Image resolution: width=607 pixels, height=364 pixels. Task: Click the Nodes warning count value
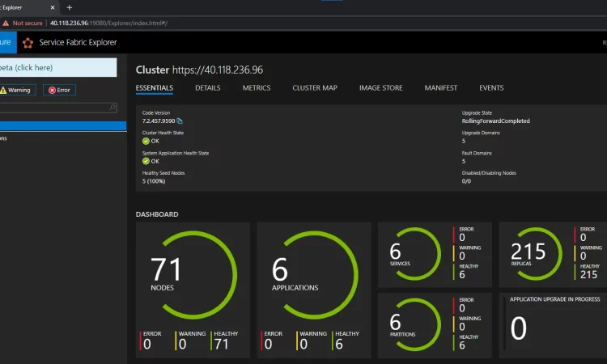(x=183, y=344)
